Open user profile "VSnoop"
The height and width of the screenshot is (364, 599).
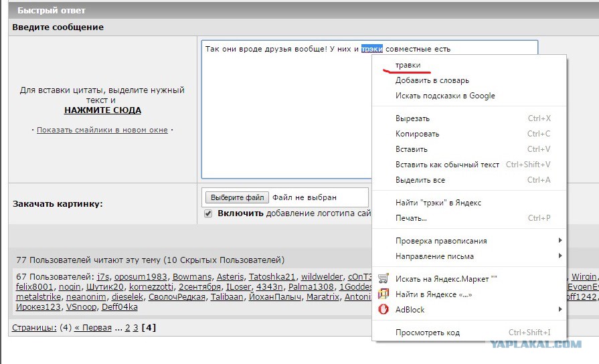click(81, 307)
